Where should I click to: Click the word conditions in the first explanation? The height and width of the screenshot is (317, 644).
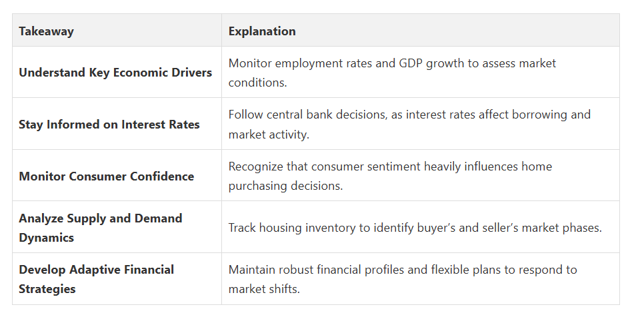point(257,83)
